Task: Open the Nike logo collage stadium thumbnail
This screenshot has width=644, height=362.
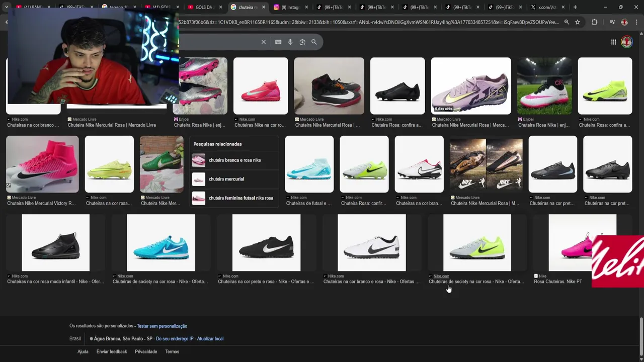Action: (x=486, y=164)
